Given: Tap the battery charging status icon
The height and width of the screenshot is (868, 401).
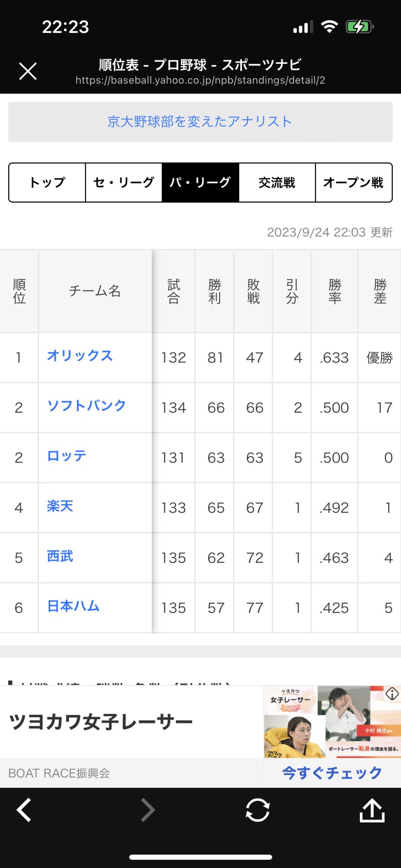Looking at the screenshot, I should (359, 27).
